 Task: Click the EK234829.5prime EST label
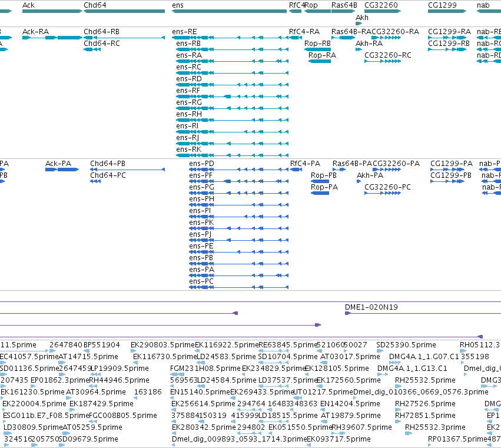pos(274,369)
